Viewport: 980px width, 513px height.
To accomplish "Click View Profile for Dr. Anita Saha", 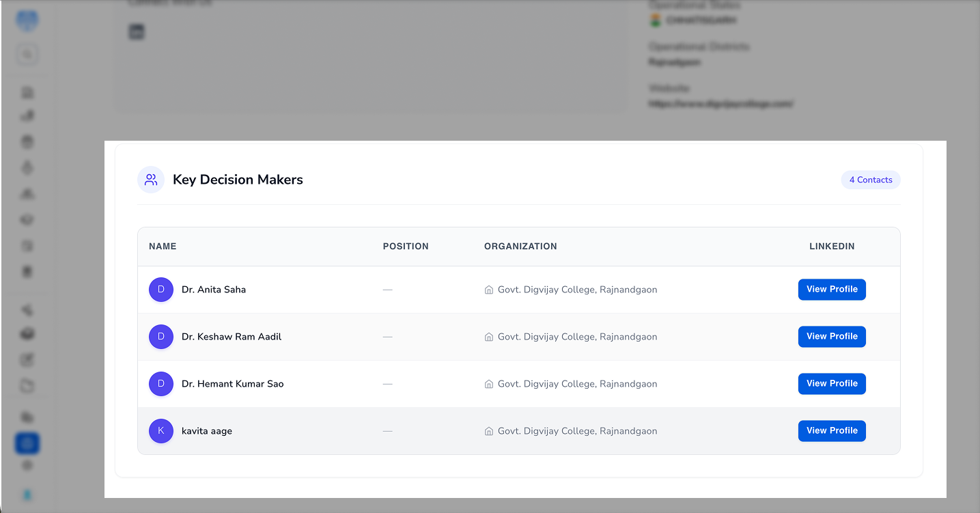I will (x=832, y=289).
